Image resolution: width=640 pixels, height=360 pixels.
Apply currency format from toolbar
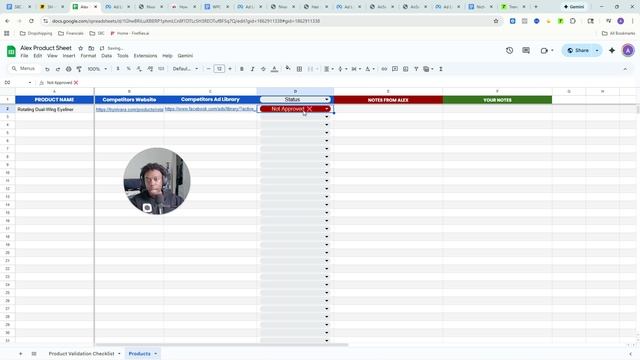tap(118, 69)
